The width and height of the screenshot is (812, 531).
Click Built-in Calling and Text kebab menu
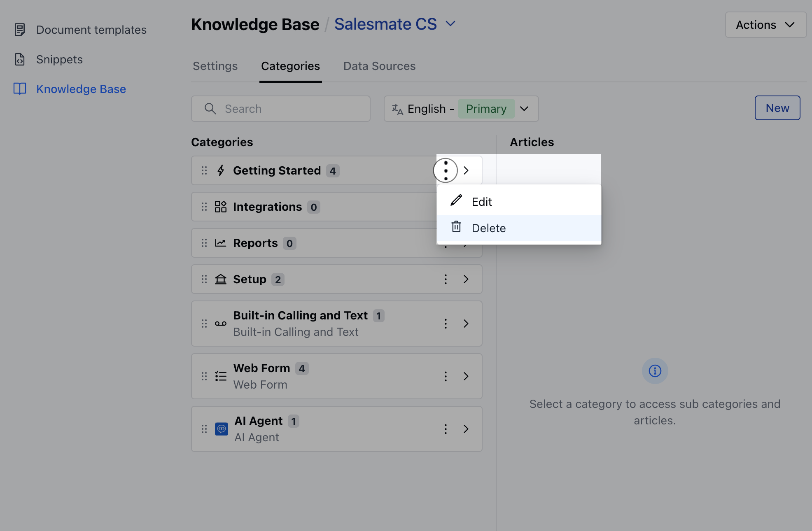tap(446, 324)
